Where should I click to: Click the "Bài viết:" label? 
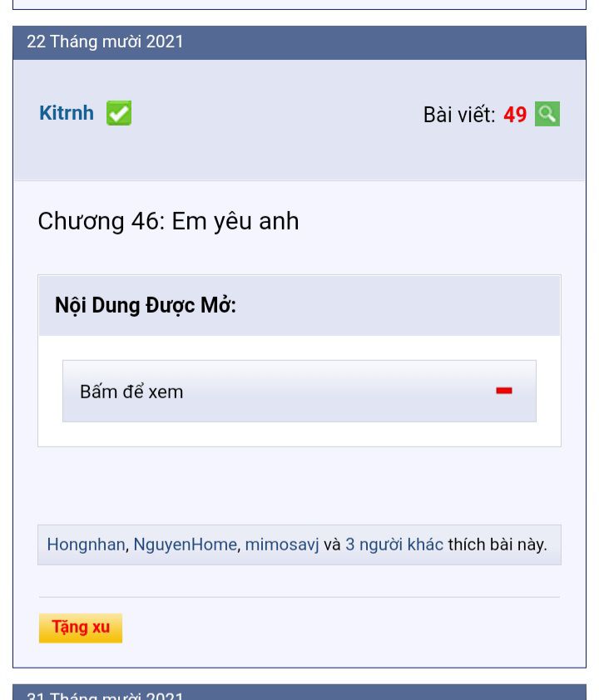(458, 115)
